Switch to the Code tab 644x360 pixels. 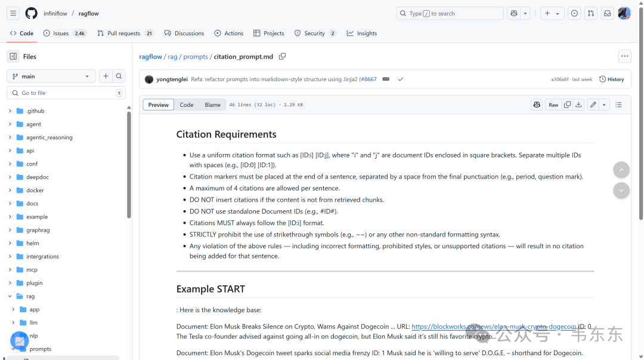(22, 33)
